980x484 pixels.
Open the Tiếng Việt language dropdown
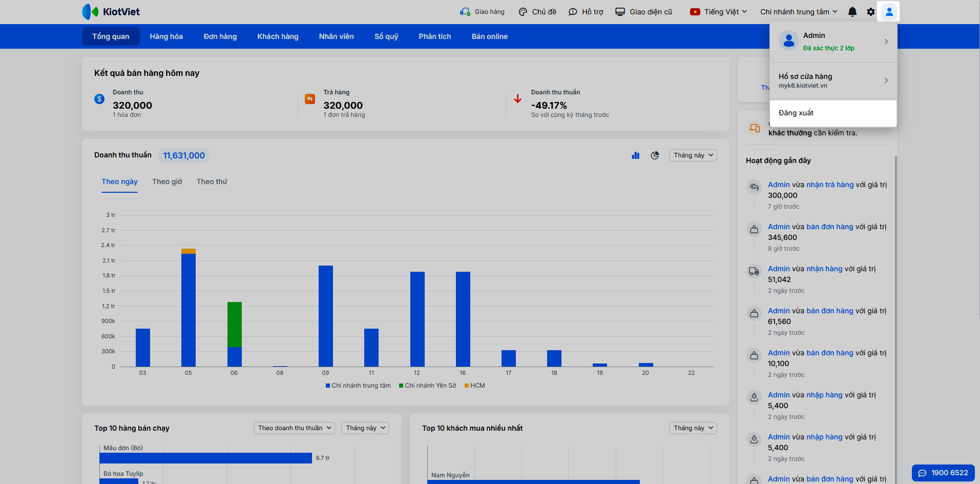click(719, 12)
